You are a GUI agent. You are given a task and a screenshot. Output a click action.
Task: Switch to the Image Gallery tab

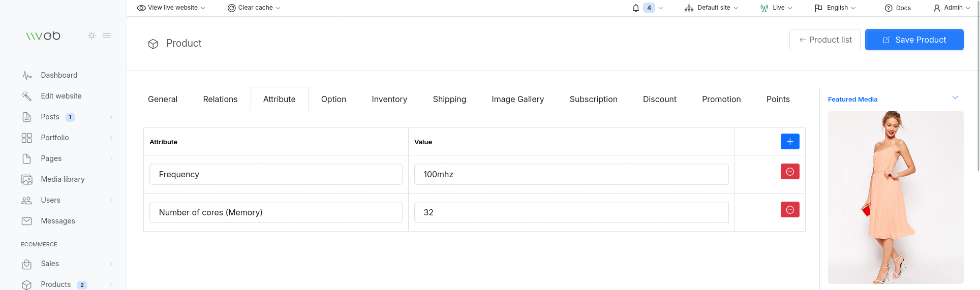pyautogui.click(x=517, y=100)
